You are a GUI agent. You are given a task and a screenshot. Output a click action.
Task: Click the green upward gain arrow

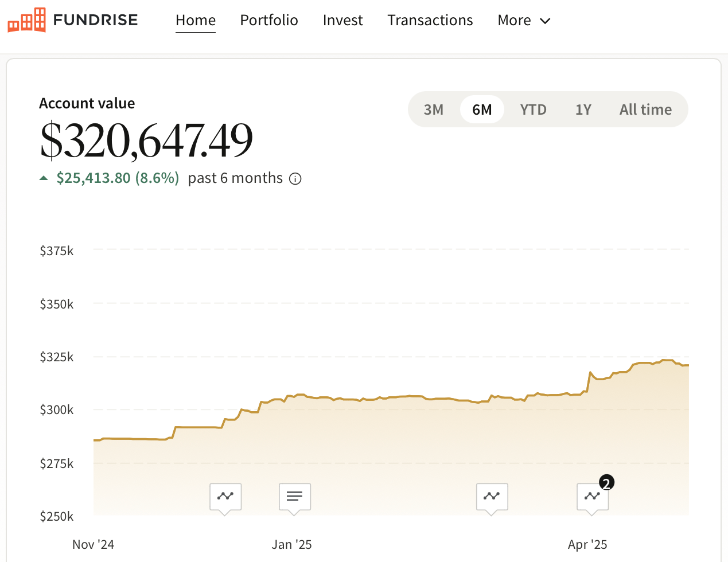44,177
